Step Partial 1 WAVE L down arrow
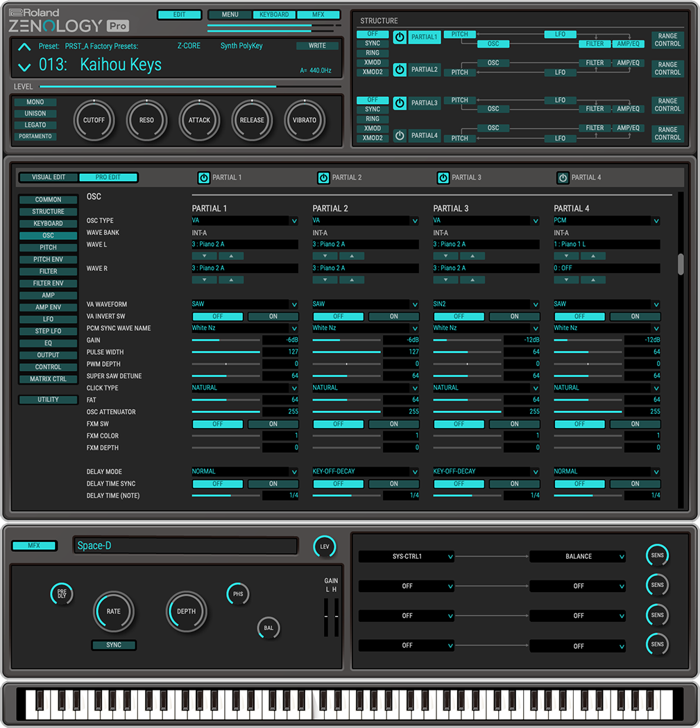This screenshot has width=700, height=728. [x=205, y=256]
